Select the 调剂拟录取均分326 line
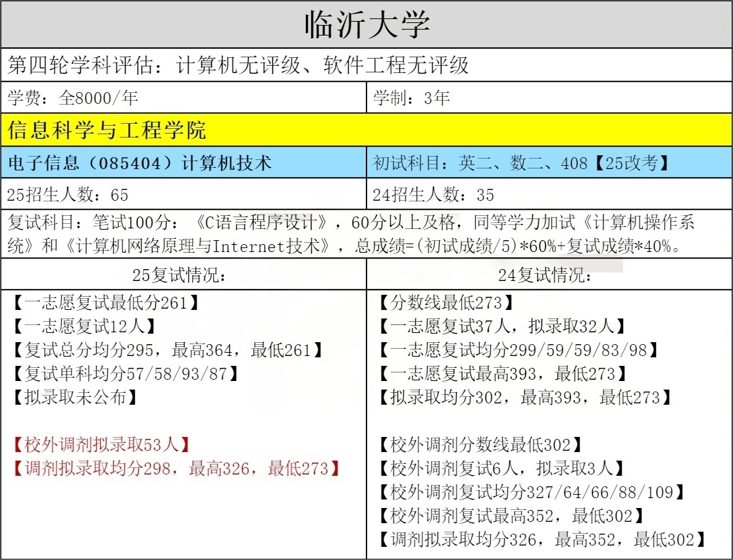 [540, 540]
